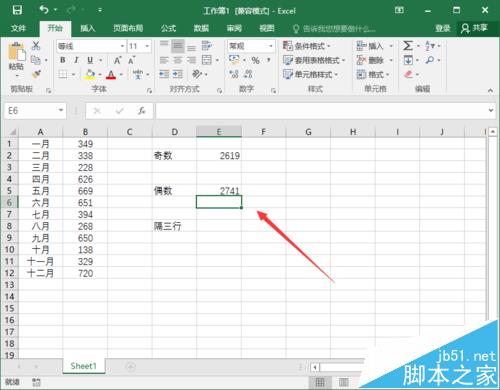Open font name combo box
The height and width of the screenshot is (390, 500).
pyautogui.click(x=91, y=46)
